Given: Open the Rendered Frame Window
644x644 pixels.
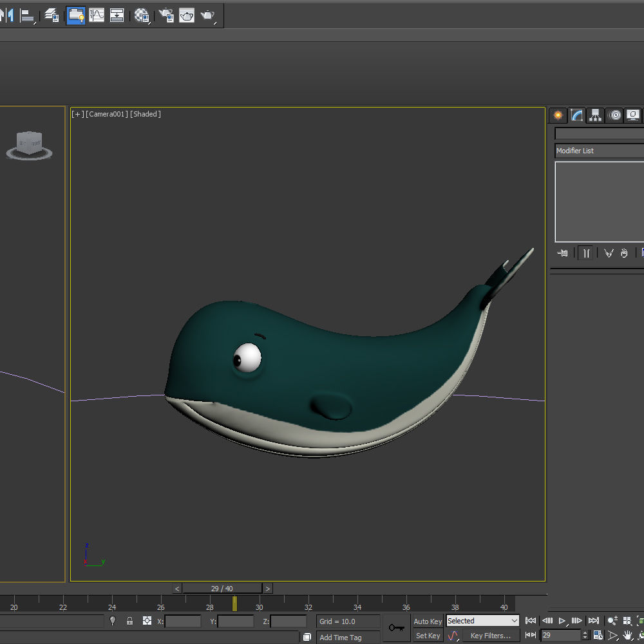Looking at the screenshot, I should (187, 15).
